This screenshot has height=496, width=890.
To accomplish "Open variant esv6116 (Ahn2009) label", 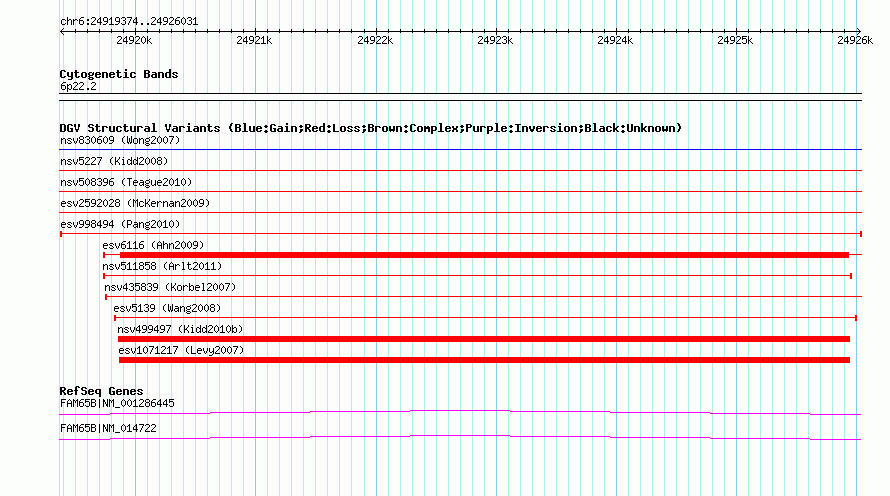I will click(x=153, y=245).
